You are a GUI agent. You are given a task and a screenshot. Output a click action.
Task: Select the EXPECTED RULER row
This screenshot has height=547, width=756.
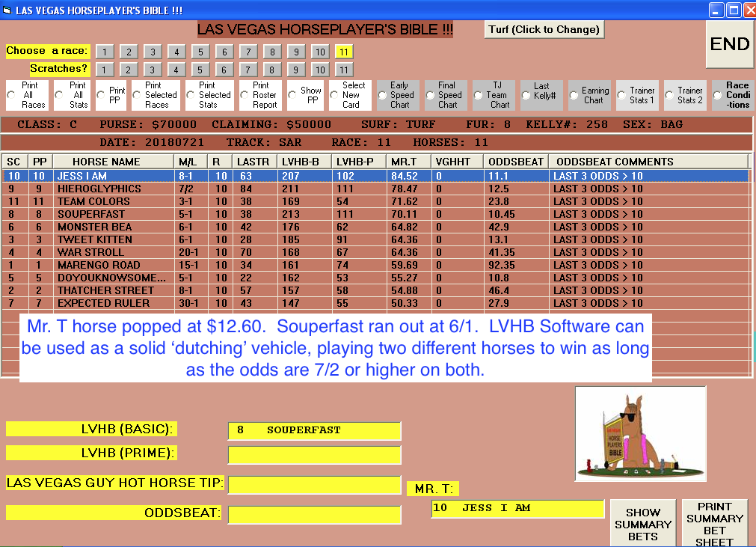(x=375, y=303)
